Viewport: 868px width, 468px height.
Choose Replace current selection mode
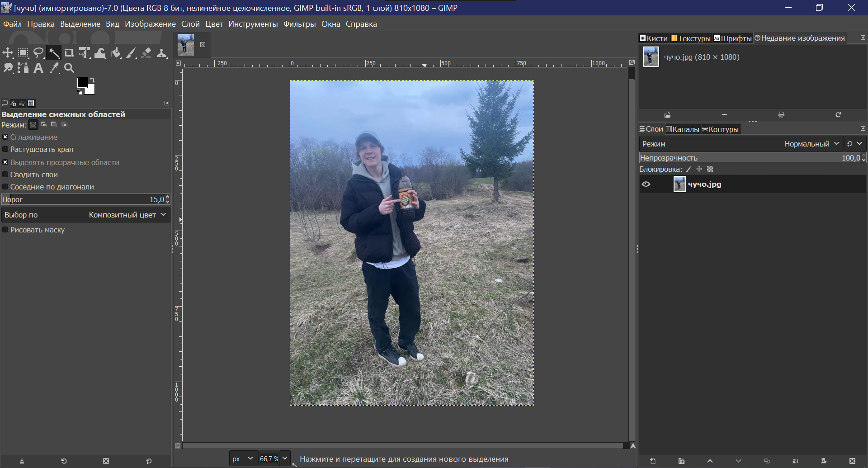33,125
